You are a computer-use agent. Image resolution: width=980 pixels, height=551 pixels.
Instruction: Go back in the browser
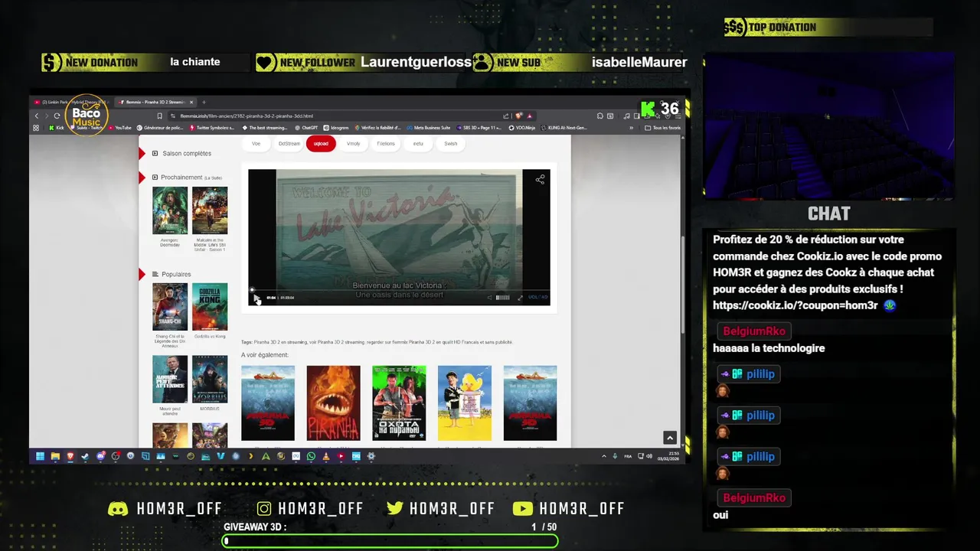[36, 116]
